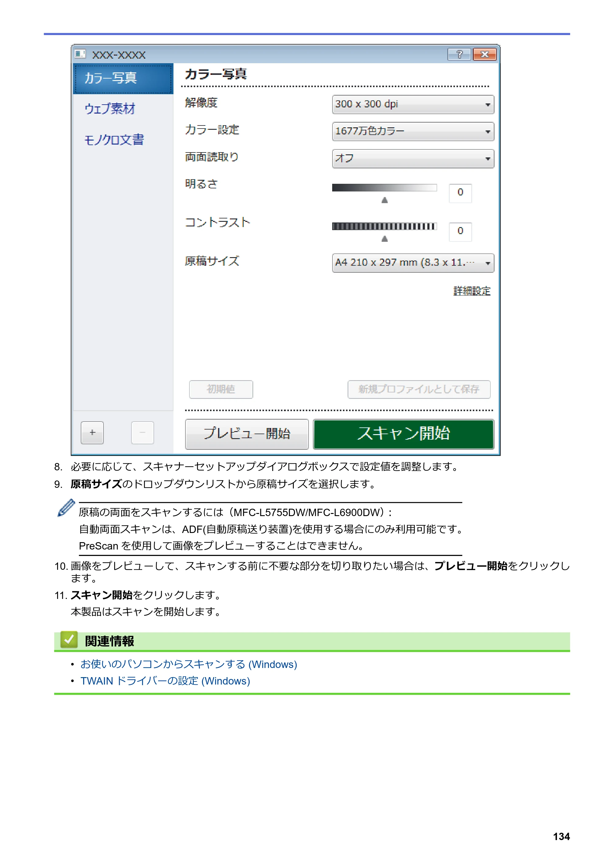Click the 明るさ value field showing 0
The image size is (614, 868).
[460, 193]
